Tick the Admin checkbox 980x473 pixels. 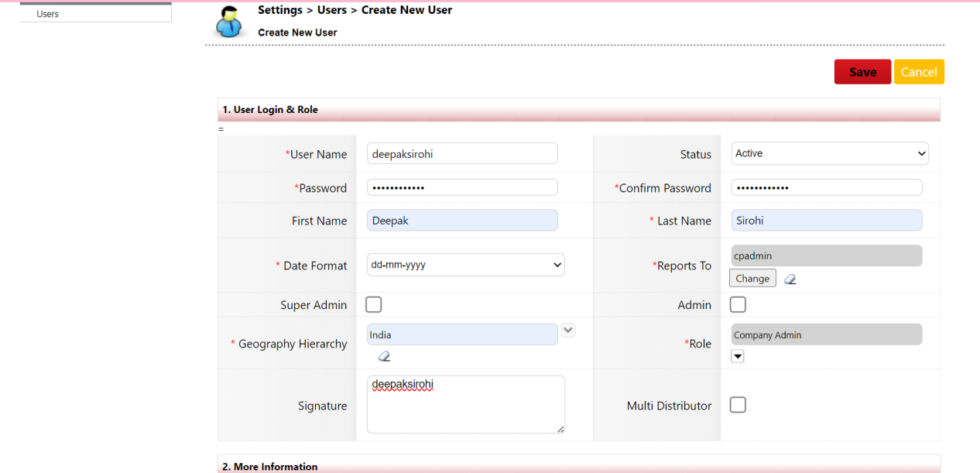click(738, 304)
